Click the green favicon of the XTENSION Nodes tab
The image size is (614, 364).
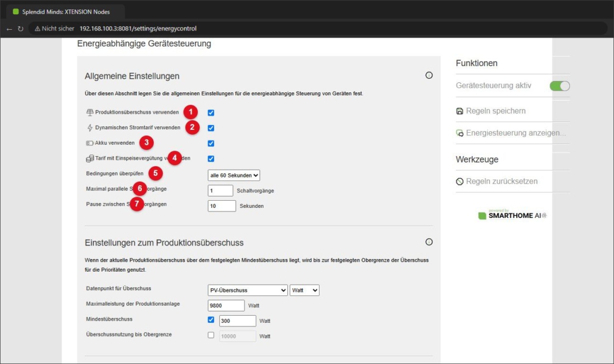15,12
